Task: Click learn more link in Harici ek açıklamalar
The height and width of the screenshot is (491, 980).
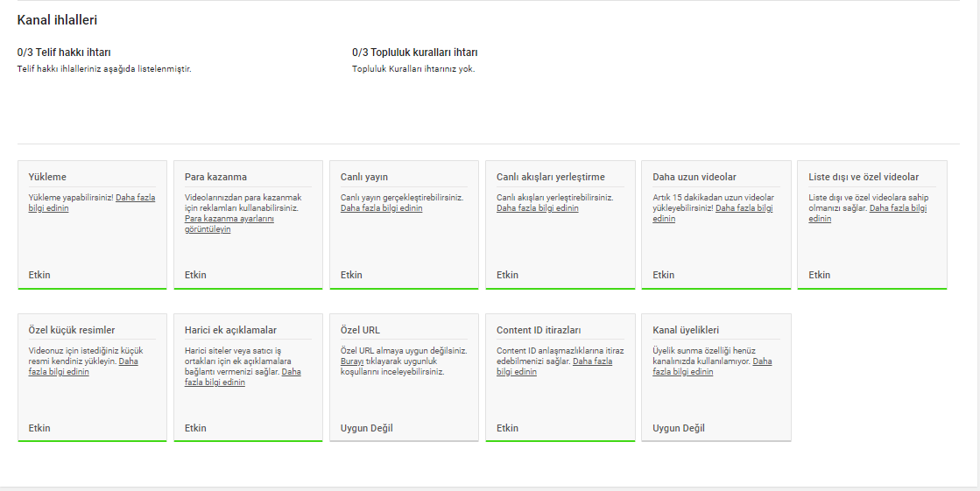Action: pyautogui.click(x=291, y=371)
